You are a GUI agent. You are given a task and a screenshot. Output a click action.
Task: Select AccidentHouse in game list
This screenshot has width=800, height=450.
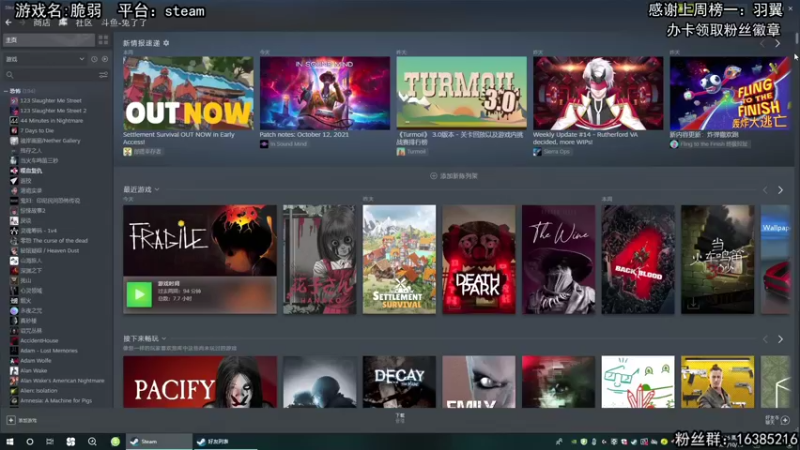point(39,341)
